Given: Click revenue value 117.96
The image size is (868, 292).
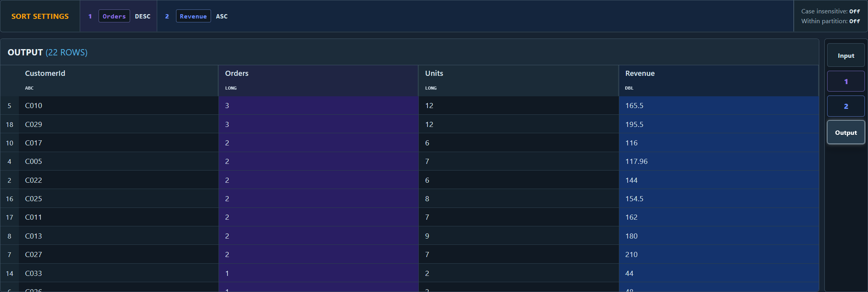Looking at the screenshot, I should (719, 161).
